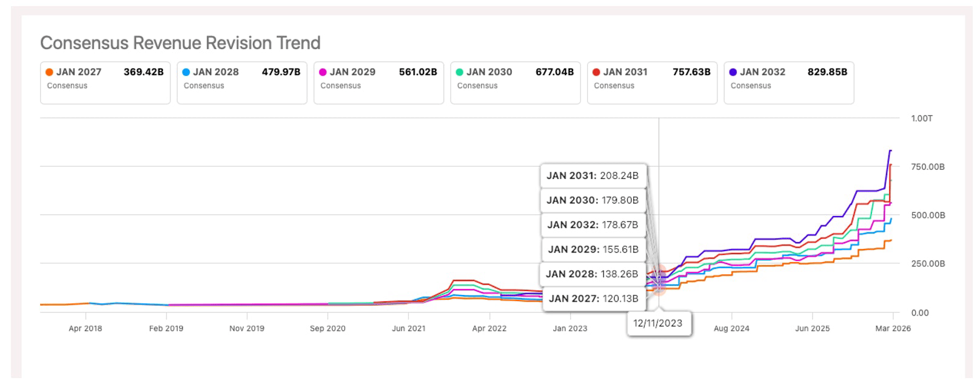Click the red JAN 2031 color dot
The width and height of the screenshot is (980, 392).
[x=597, y=72]
